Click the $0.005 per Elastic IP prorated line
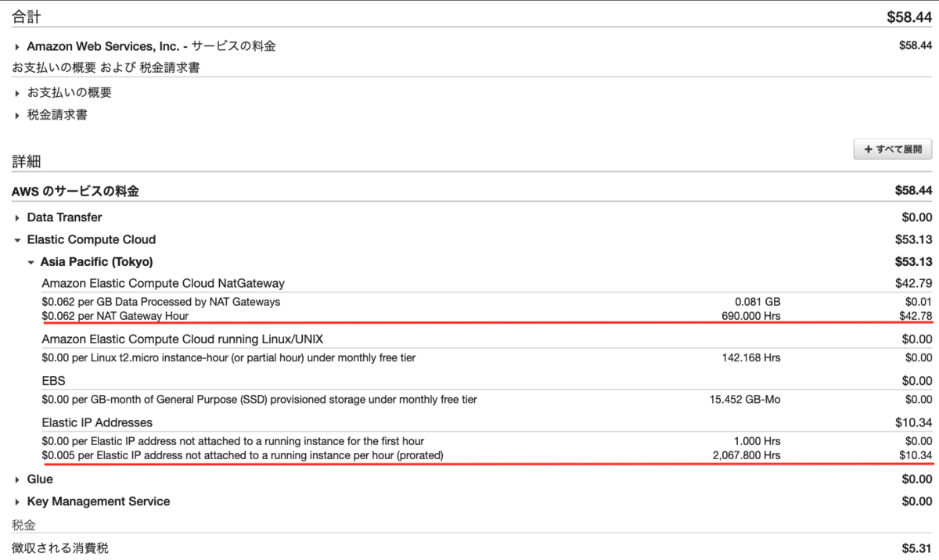 (243, 455)
